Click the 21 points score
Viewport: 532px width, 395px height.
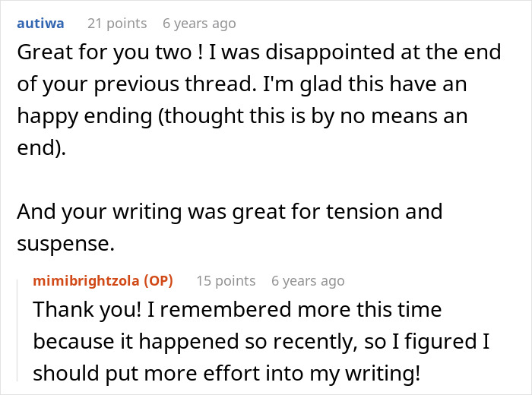[x=117, y=24]
